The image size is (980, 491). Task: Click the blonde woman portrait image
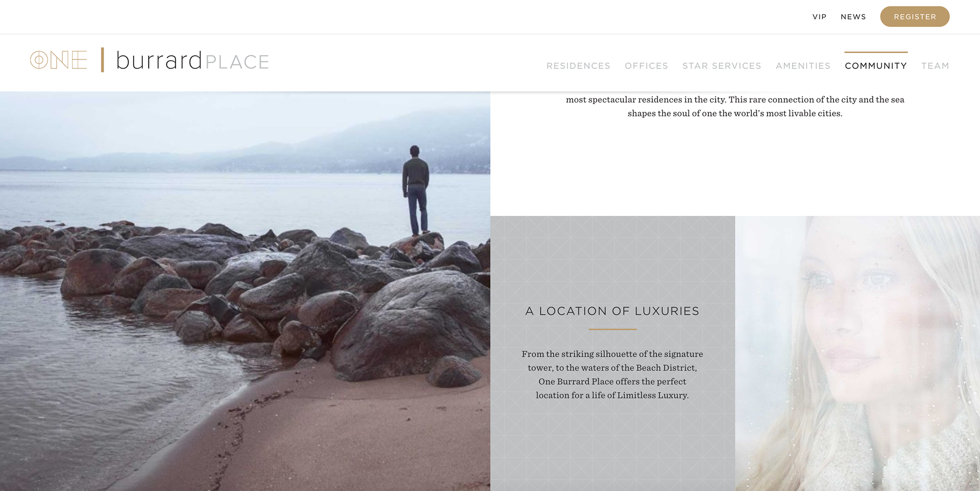857,353
